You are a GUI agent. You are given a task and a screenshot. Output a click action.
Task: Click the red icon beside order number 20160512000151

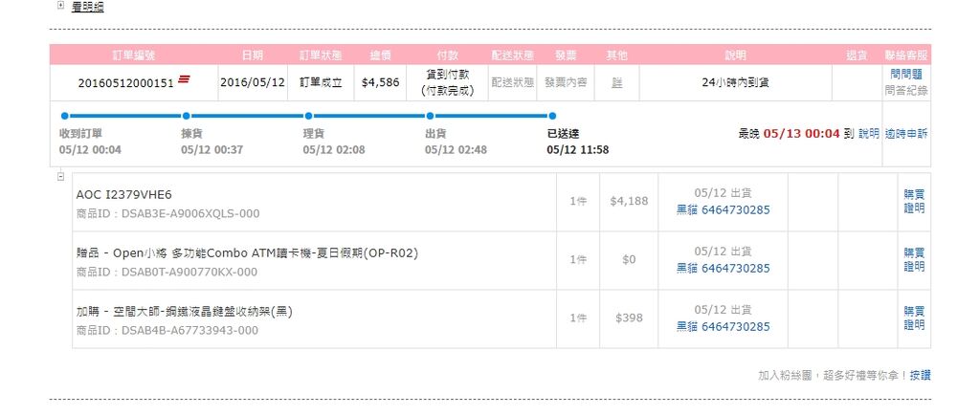pos(184,78)
